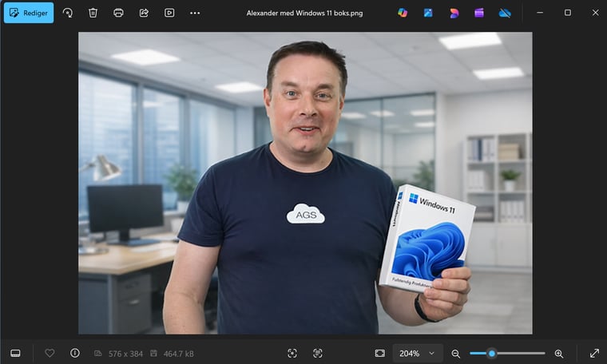Show file info with the info icon

[75, 353]
